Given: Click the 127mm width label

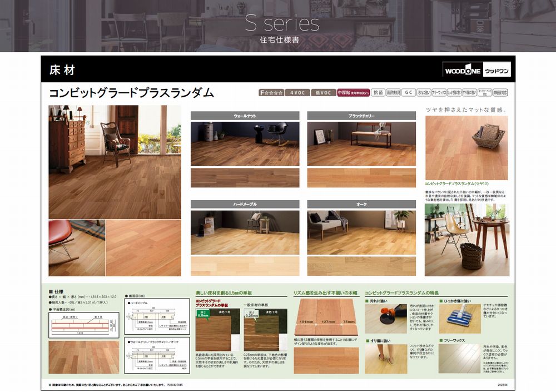Looking at the screenshot, I should [x=328, y=322].
